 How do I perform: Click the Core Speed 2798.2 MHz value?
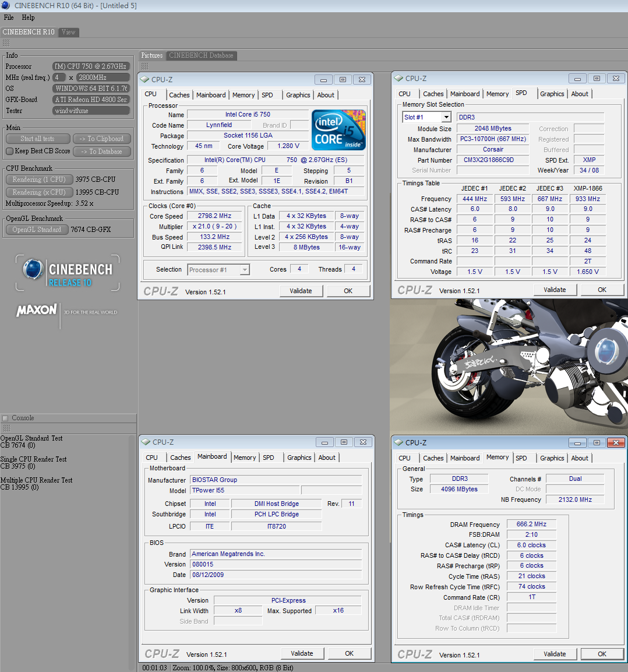point(214,216)
